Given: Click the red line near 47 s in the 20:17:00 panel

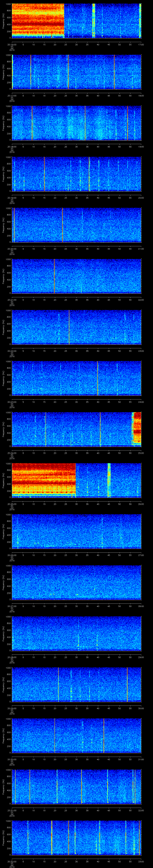Looking at the screenshot, I should coord(114,72).
